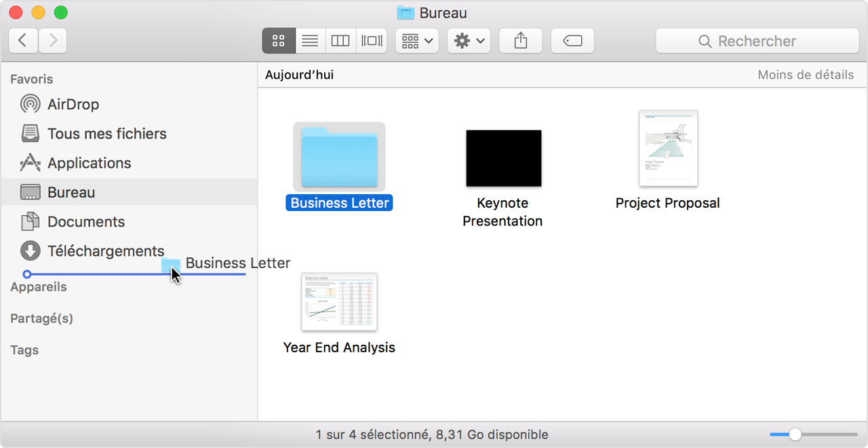Click the Project Proposal file name

[668, 203]
